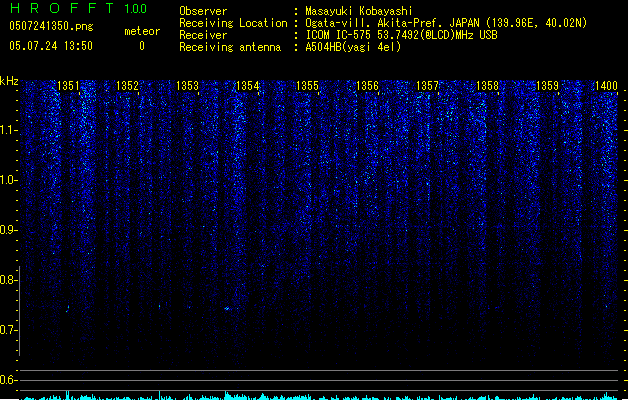Click the date stamp 05.07.24 13:50
Screen dimensions: 629x400
pyautogui.click(x=51, y=46)
